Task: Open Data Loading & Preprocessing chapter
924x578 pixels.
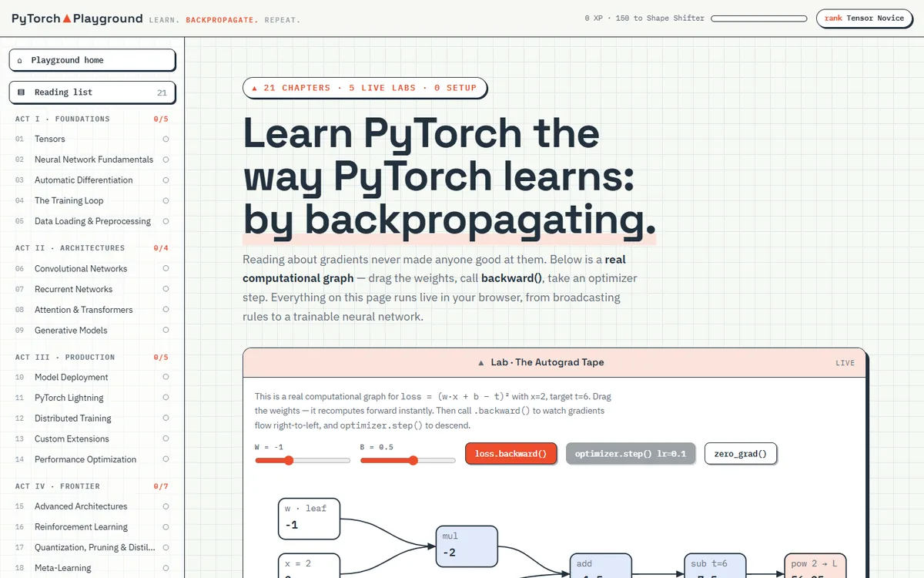Action: tap(92, 221)
